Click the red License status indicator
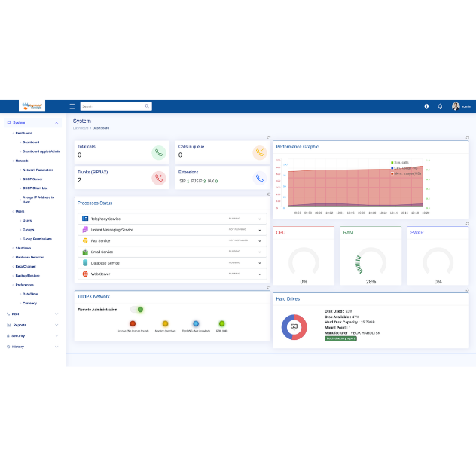The image size is (476, 468). pyautogui.click(x=133, y=323)
